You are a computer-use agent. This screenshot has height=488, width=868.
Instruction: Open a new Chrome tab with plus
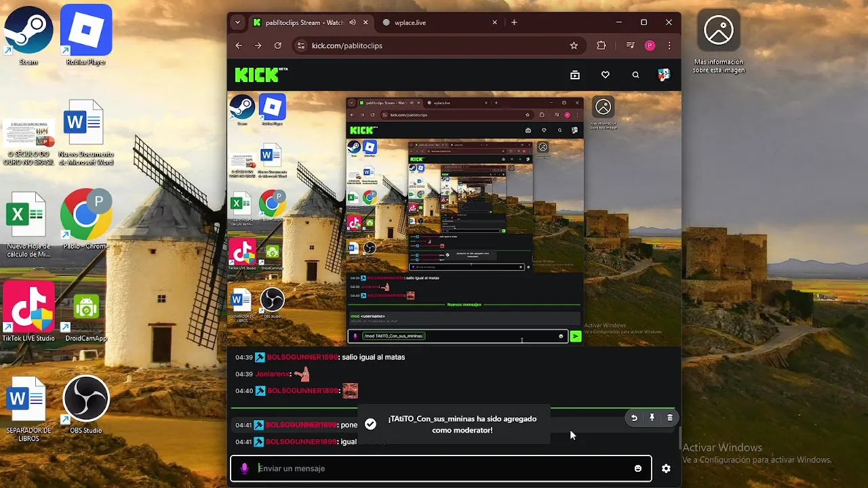tap(514, 22)
